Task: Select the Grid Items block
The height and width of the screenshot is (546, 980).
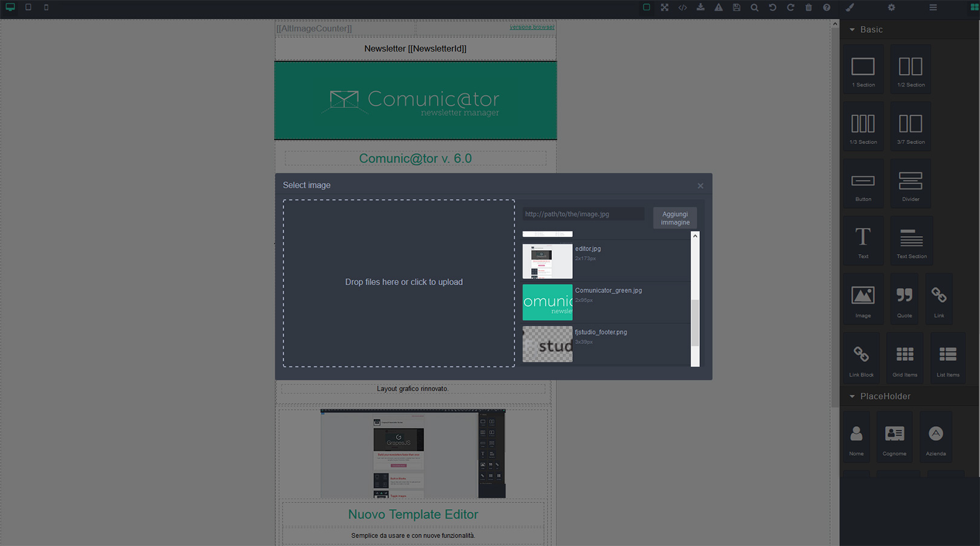Action: 905,358
